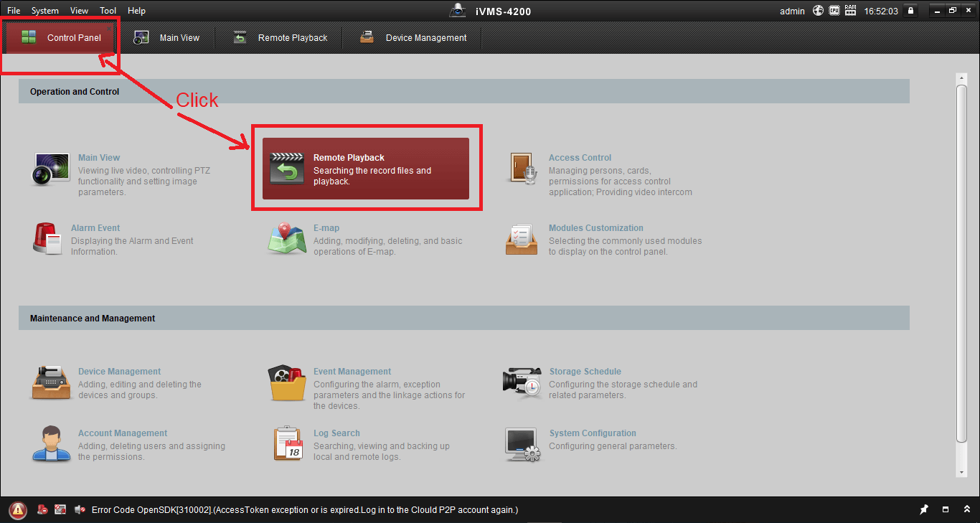Click the vertical scrollbar thumb

click(x=962, y=264)
